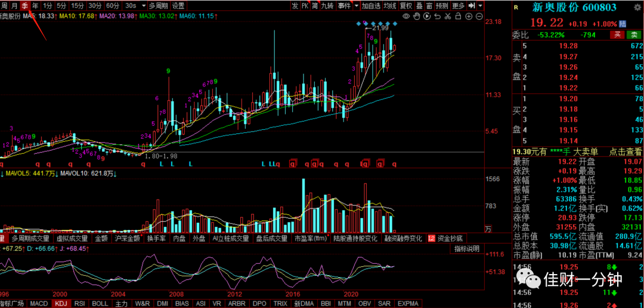Viewport: 644px width, 308px height.
Task: Select the 1分 minute chart
Action: pyautogui.click(x=48, y=6)
